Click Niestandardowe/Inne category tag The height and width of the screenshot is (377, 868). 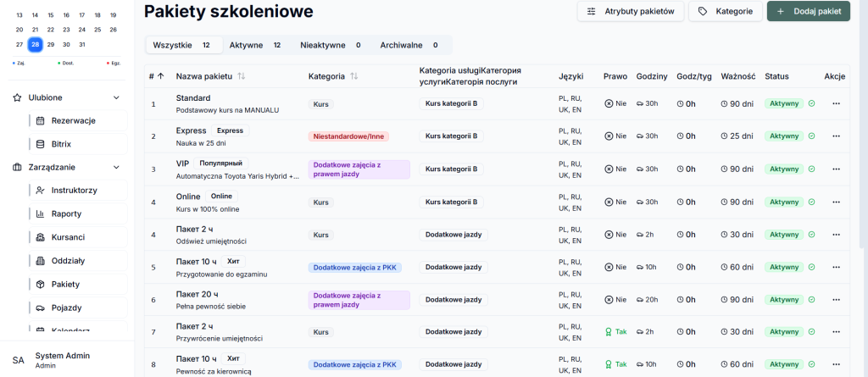[x=348, y=136]
